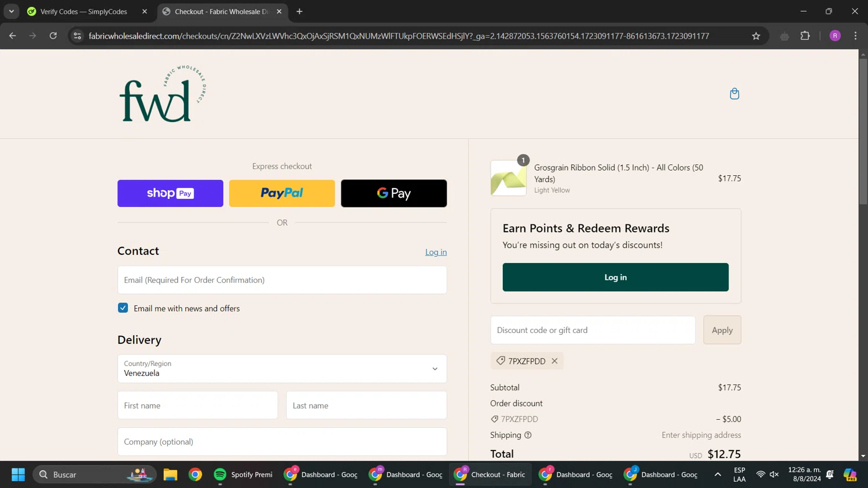Click the Grosgrain Ribbon Solid product name
This screenshot has height=488, width=868.
click(x=619, y=173)
